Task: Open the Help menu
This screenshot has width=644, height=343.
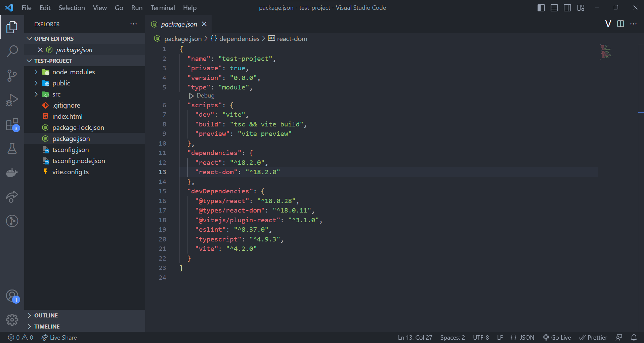Action: 190,7
